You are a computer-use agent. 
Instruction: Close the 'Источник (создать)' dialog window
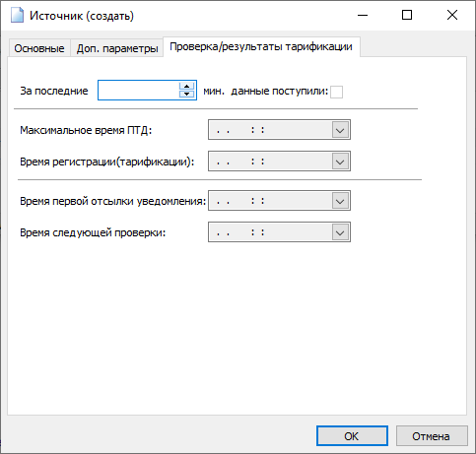point(452,15)
